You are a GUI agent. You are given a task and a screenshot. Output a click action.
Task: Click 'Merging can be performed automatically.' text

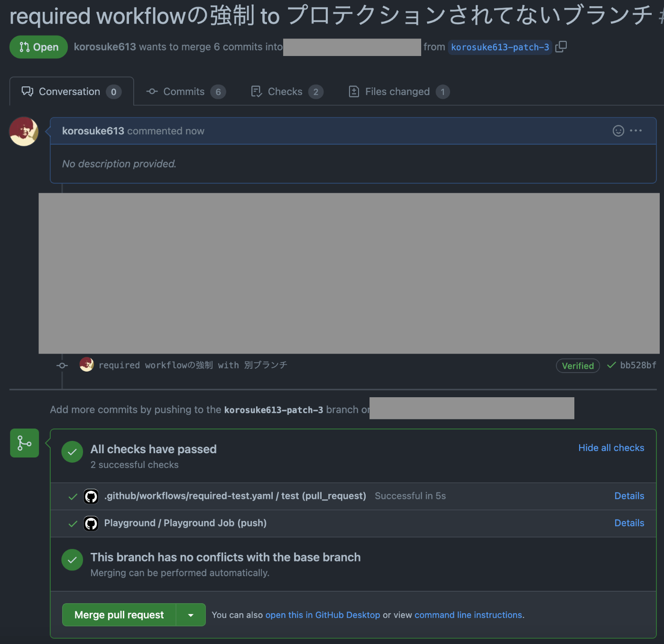(180, 573)
